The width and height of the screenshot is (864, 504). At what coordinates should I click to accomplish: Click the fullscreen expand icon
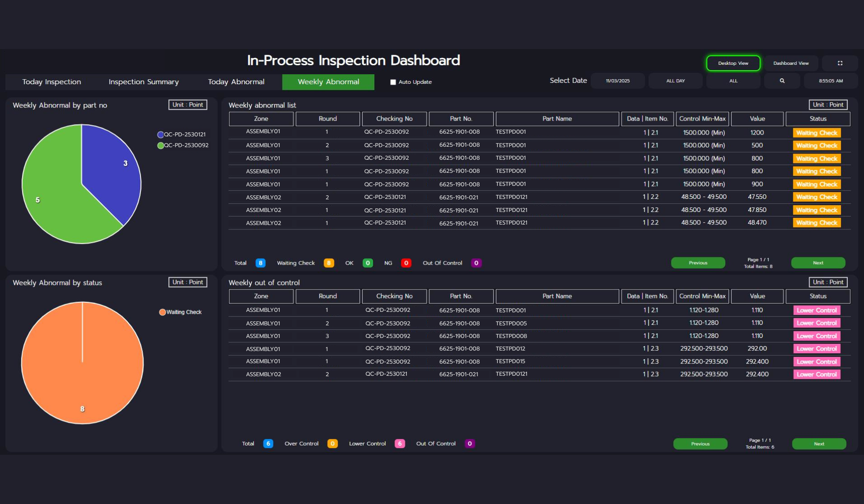840,63
